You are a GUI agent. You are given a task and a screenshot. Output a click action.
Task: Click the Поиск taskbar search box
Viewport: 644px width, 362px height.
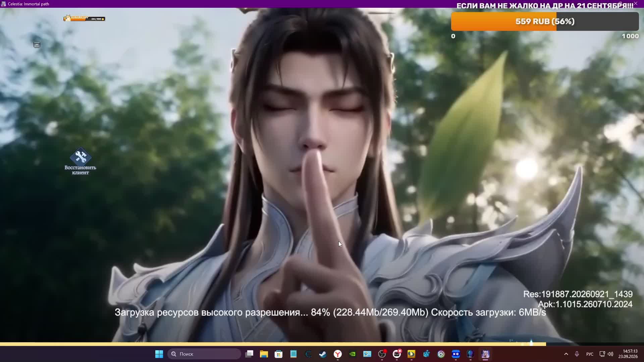204,354
